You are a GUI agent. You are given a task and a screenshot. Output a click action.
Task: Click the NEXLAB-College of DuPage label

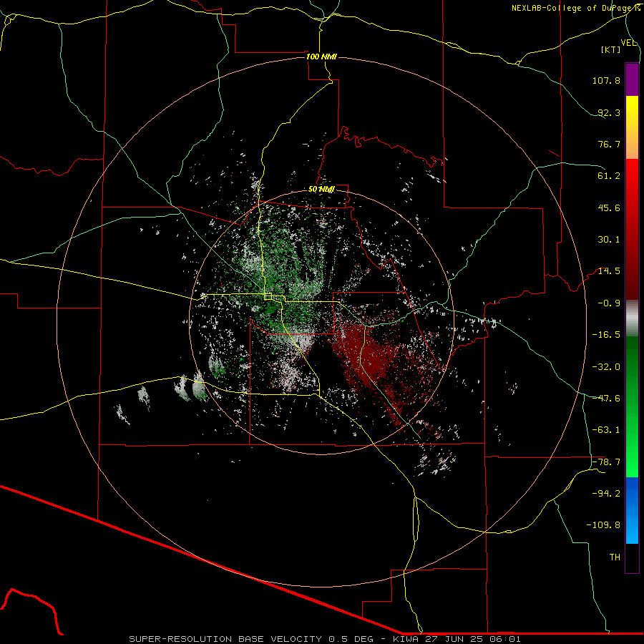pos(575,8)
